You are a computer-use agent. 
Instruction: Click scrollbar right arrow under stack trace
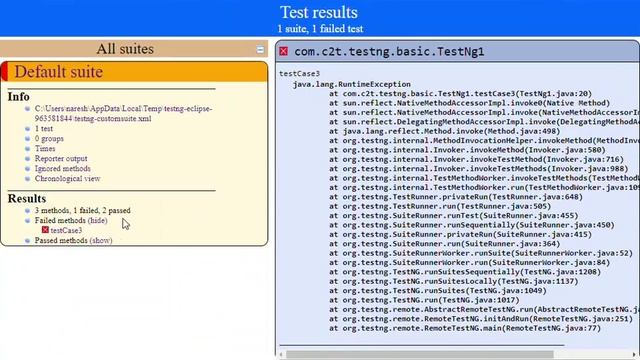pyautogui.click(x=634, y=355)
